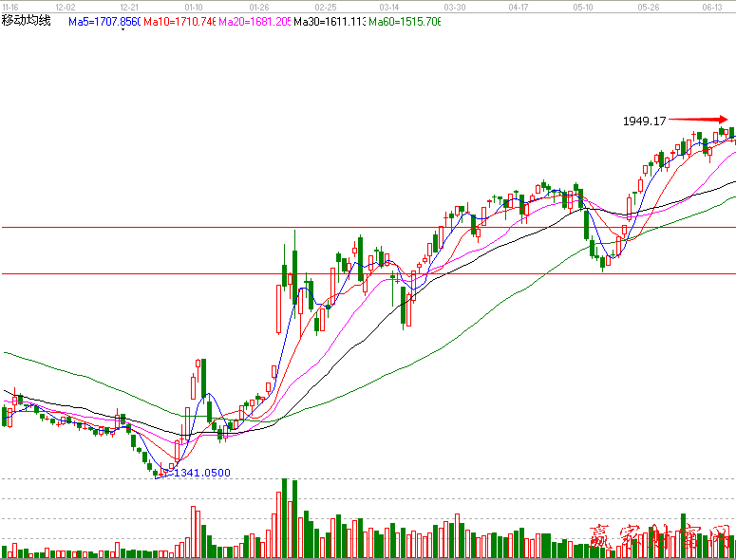Select the 12-21 date on the time axis
The image size is (736, 560).
pyautogui.click(x=130, y=6)
